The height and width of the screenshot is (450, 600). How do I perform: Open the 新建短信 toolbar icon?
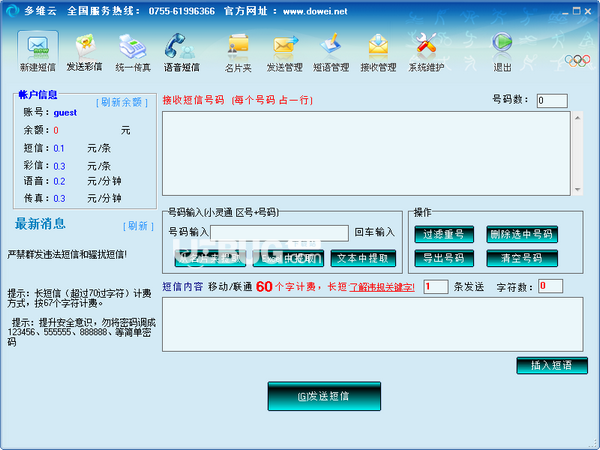(x=38, y=52)
